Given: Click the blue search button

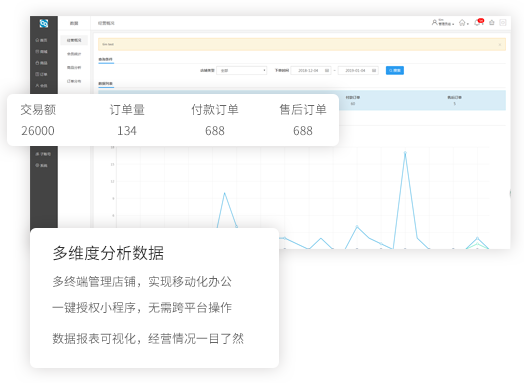Looking at the screenshot, I should tap(395, 71).
